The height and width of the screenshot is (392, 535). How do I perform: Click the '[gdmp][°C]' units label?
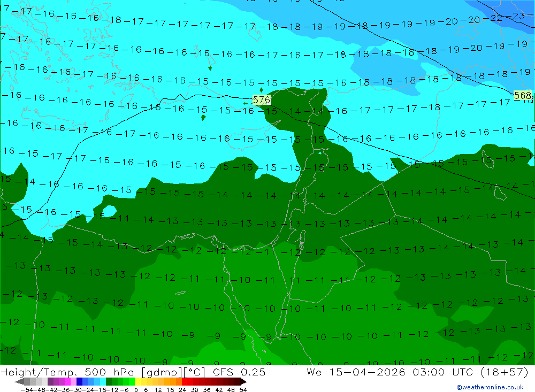pos(173,372)
